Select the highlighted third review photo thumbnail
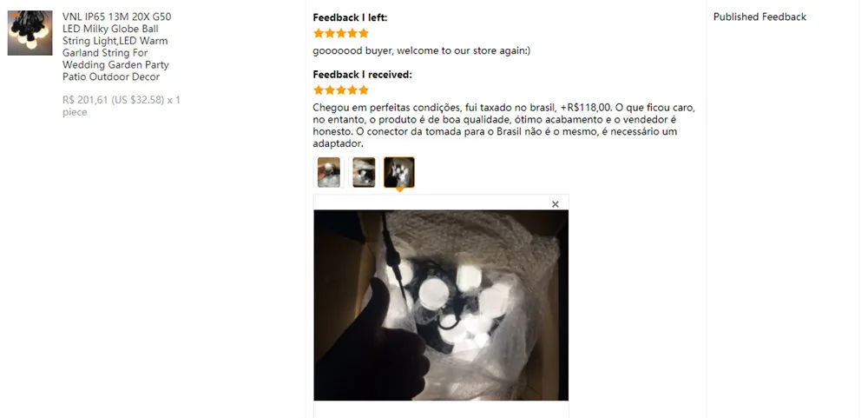 [399, 172]
